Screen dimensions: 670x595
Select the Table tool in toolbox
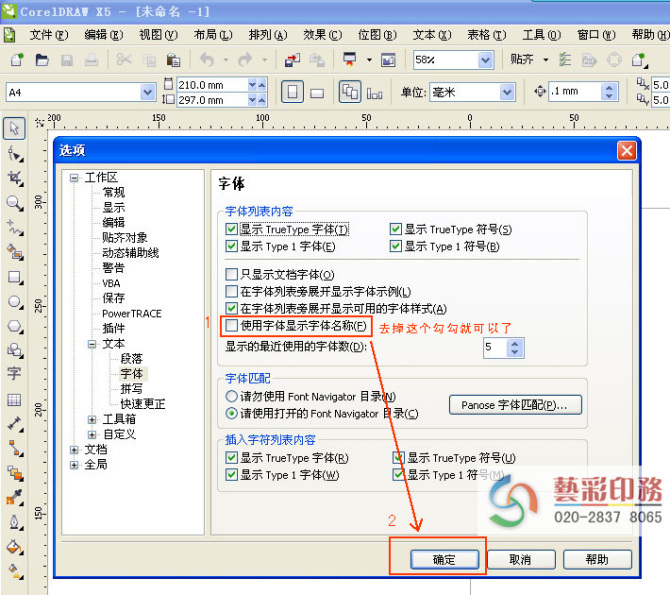(14, 399)
